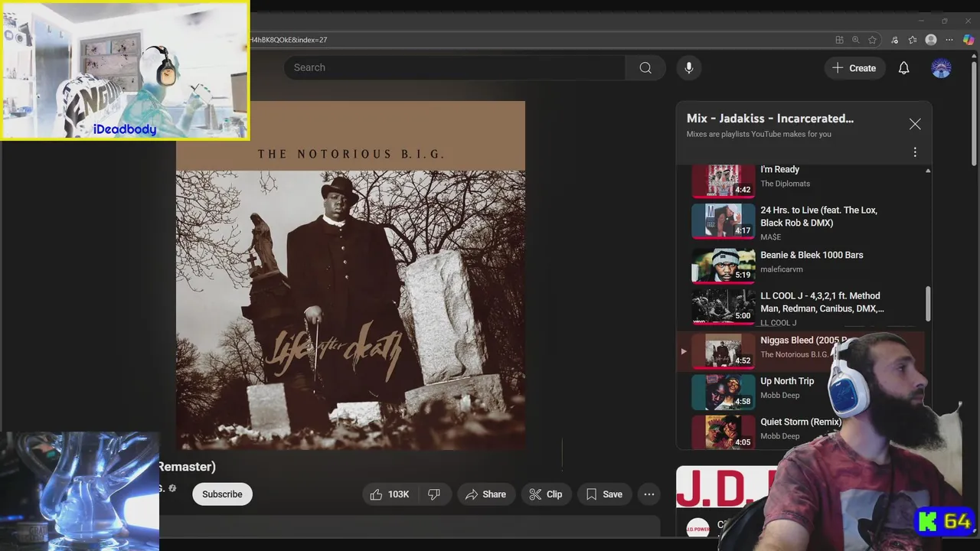The height and width of the screenshot is (551, 980).
Task: Click the Life After Death album artwork
Action: 351,275
